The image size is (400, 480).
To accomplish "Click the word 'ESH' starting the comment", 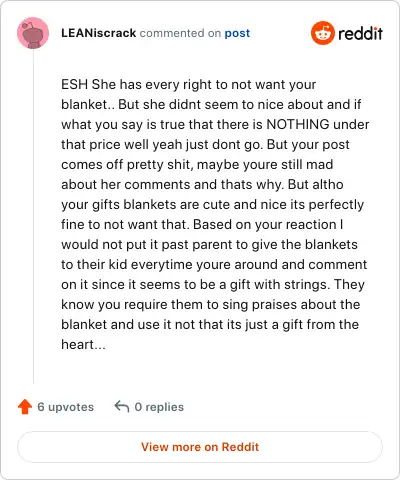I will coord(74,84).
